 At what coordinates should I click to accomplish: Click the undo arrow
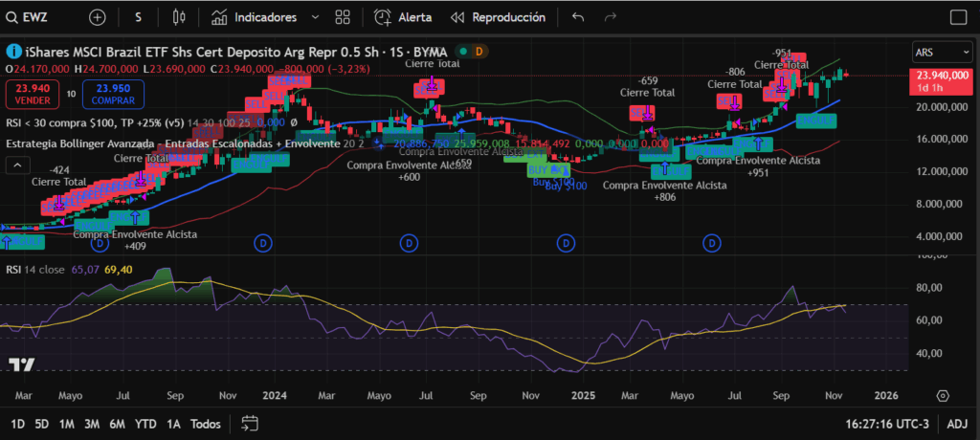tap(577, 17)
